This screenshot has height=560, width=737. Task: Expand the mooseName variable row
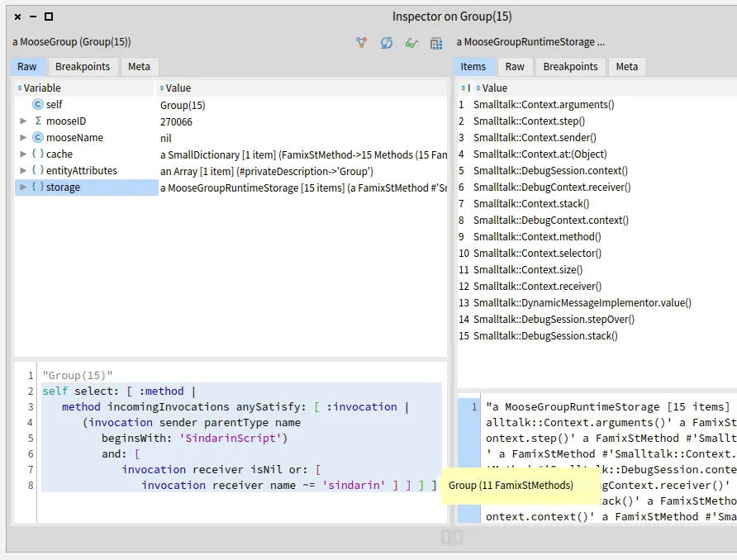click(x=22, y=138)
